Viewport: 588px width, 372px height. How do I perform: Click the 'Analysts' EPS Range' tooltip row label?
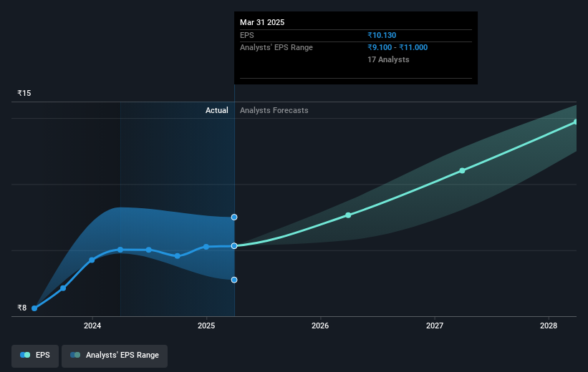coord(276,48)
